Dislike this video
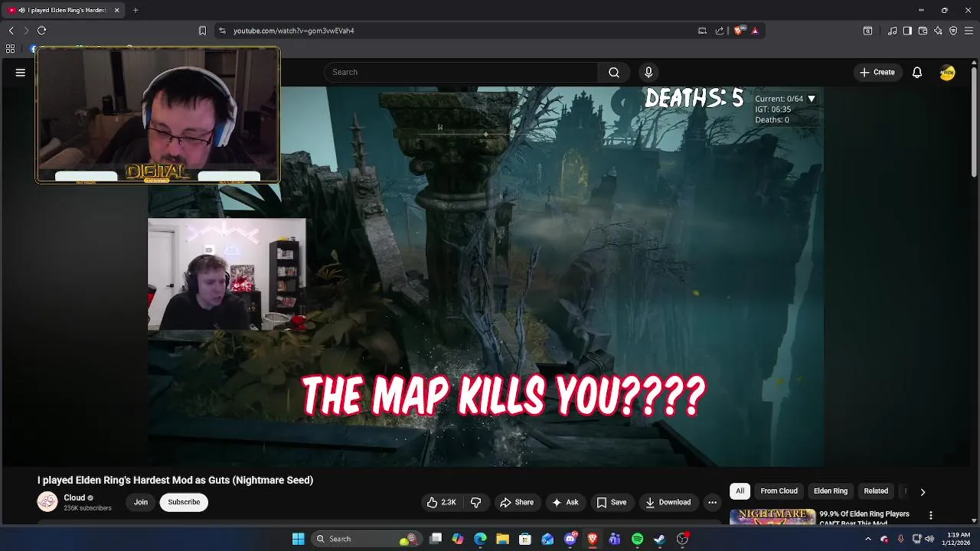This screenshot has height=551, width=980. pos(475,502)
